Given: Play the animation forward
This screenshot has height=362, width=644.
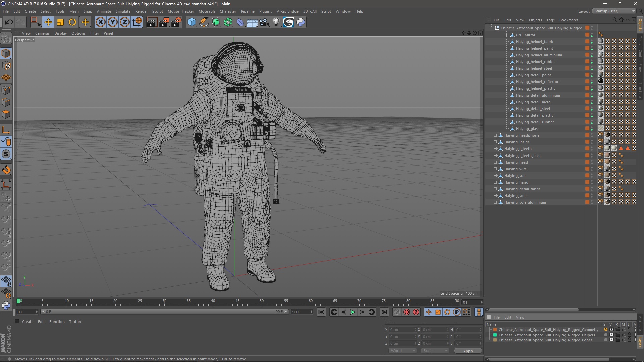Looking at the screenshot, I should [353, 312].
